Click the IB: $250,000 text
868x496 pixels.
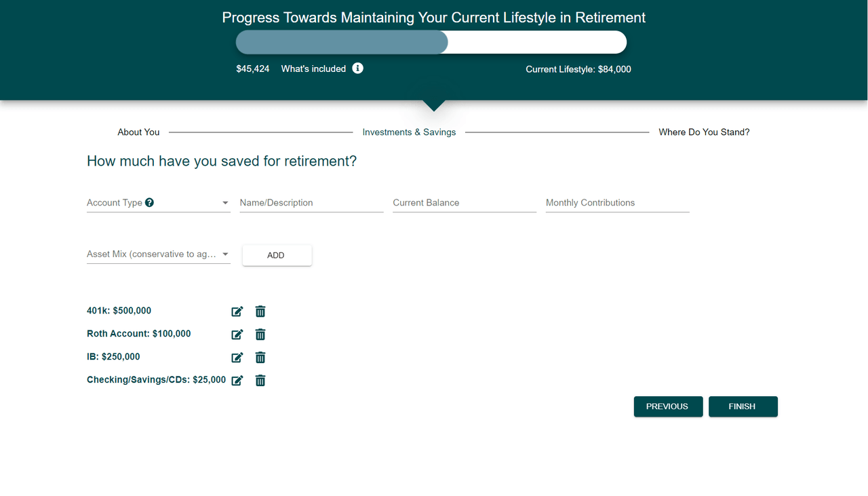[x=113, y=357]
